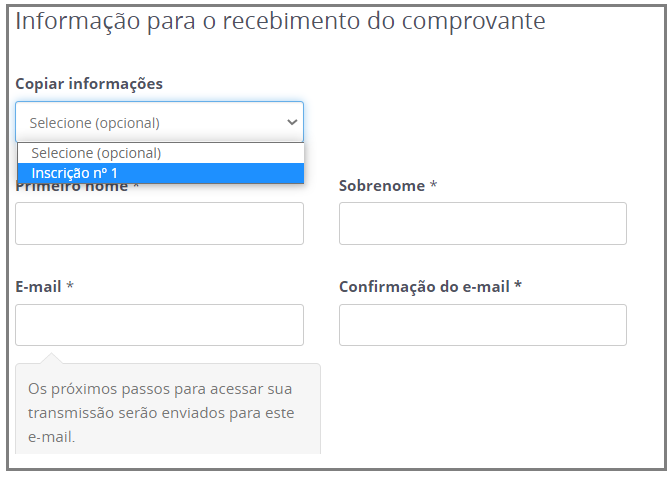Select the Confirmação do e-mail field
The image size is (672, 478).
point(482,325)
